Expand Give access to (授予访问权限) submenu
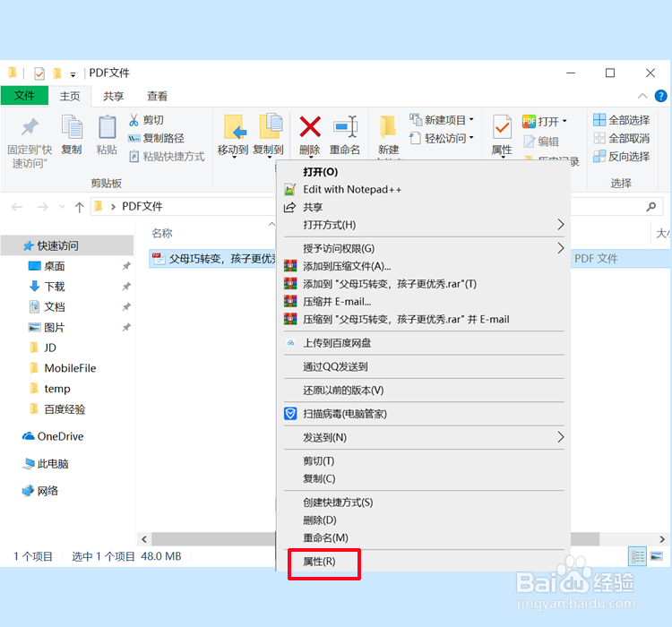This screenshot has width=672, height=627. [561, 248]
